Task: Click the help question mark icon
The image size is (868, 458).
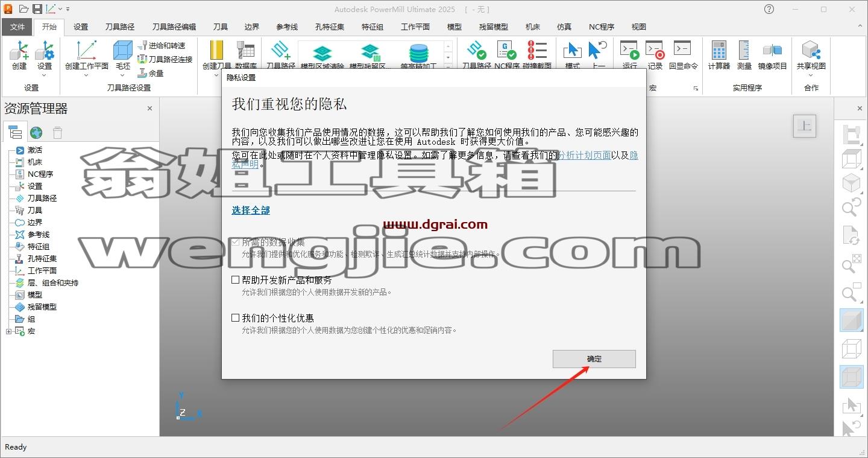Action: pos(769,9)
